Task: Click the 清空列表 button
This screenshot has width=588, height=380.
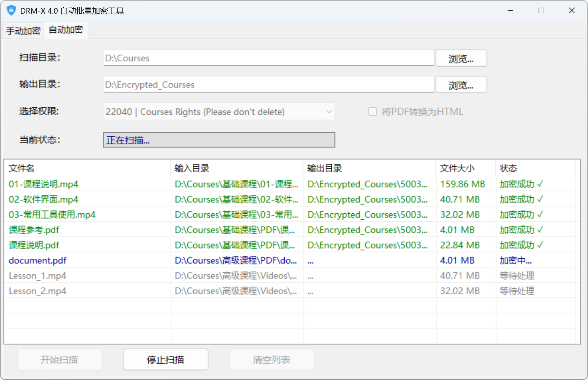Action: point(271,360)
